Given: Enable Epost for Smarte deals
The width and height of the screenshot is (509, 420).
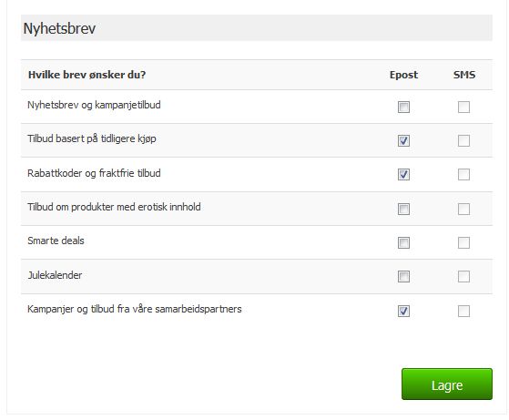Looking at the screenshot, I should [403, 242].
